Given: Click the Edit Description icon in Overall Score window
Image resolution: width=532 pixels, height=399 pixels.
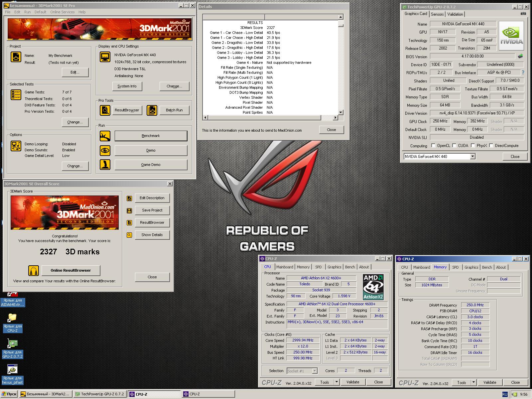Looking at the screenshot, I should pyautogui.click(x=129, y=198).
